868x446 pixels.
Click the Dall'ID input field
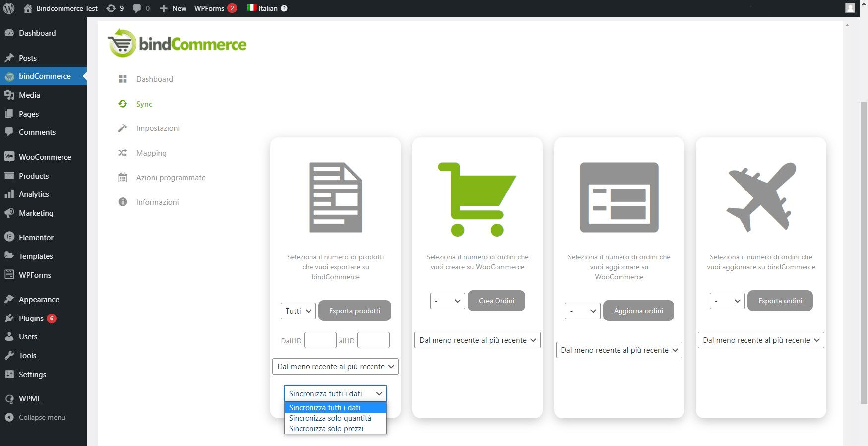320,340
